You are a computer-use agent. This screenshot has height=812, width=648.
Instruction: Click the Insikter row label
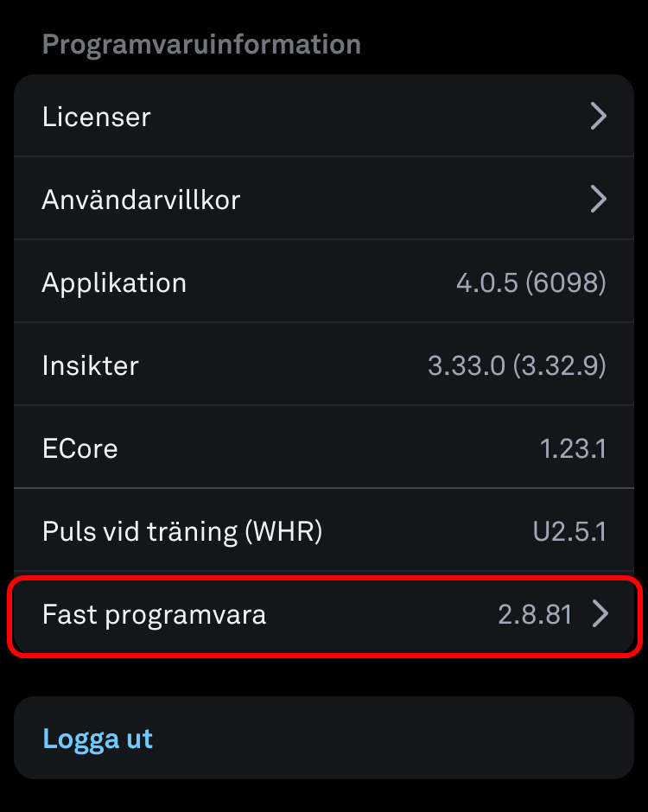pyautogui.click(x=90, y=365)
